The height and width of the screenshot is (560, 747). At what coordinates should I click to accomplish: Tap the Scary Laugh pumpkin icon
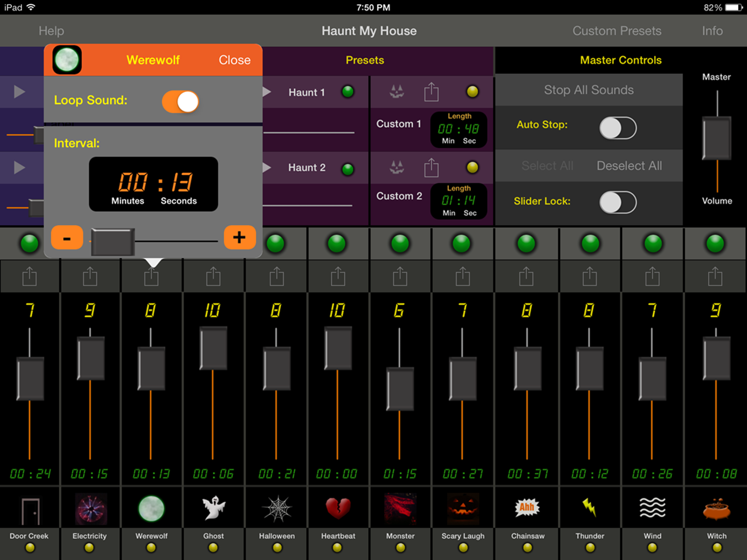click(x=463, y=509)
